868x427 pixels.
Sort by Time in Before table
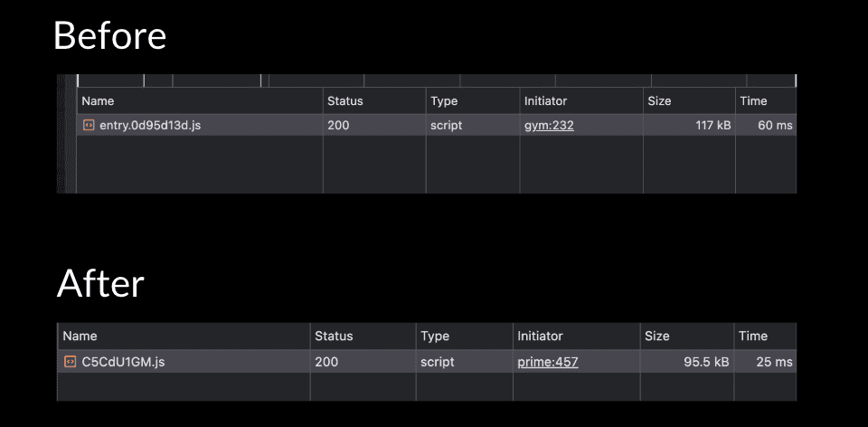click(766, 100)
